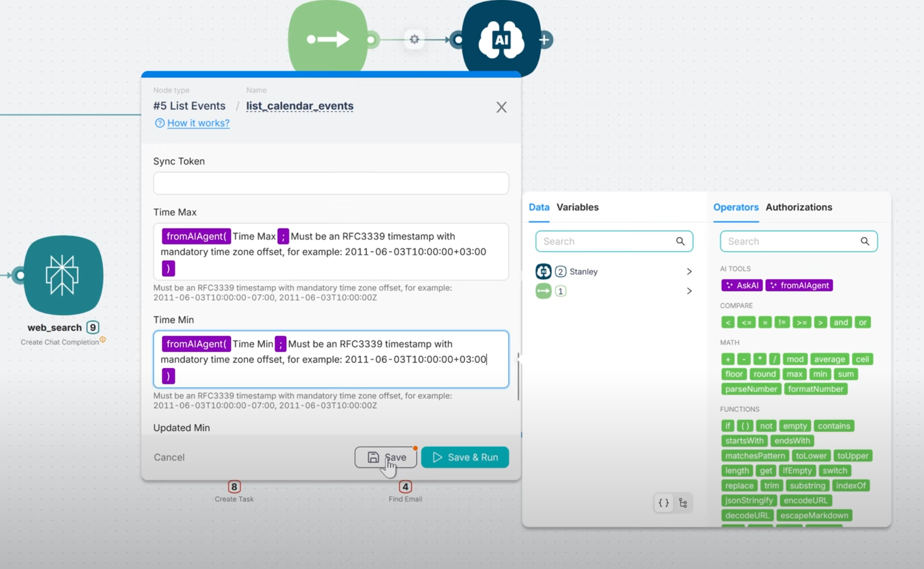
Task: Click the gear icon on the connector
Action: [x=414, y=39]
